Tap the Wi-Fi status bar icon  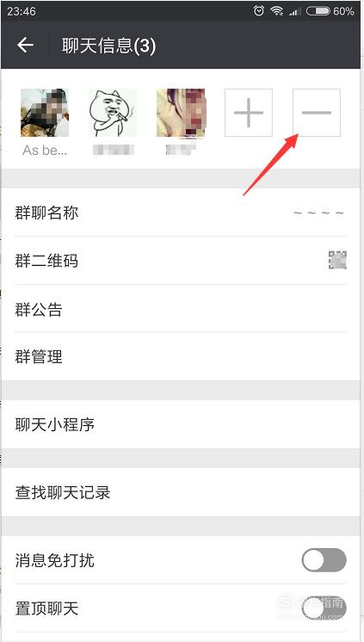click(277, 11)
